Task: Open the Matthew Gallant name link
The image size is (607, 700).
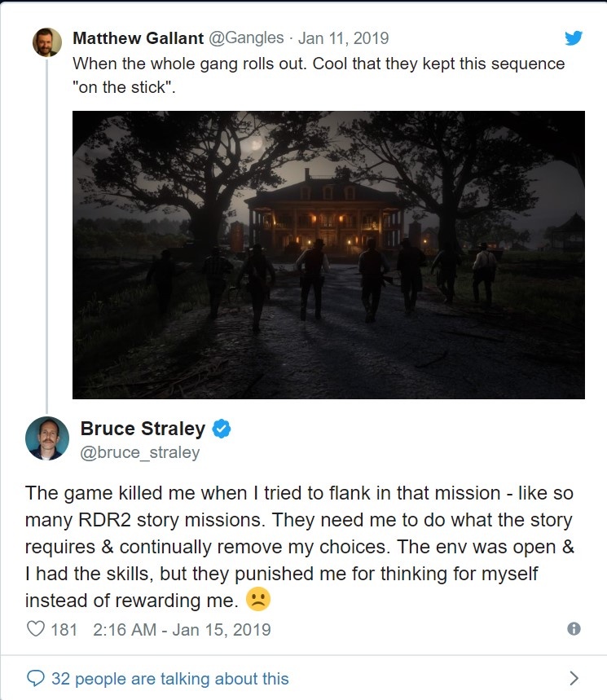Action: [x=137, y=38]
